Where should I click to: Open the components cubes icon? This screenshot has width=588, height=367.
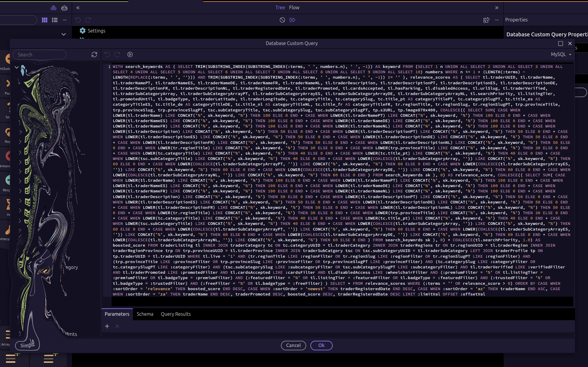click(x=54, y=8)
